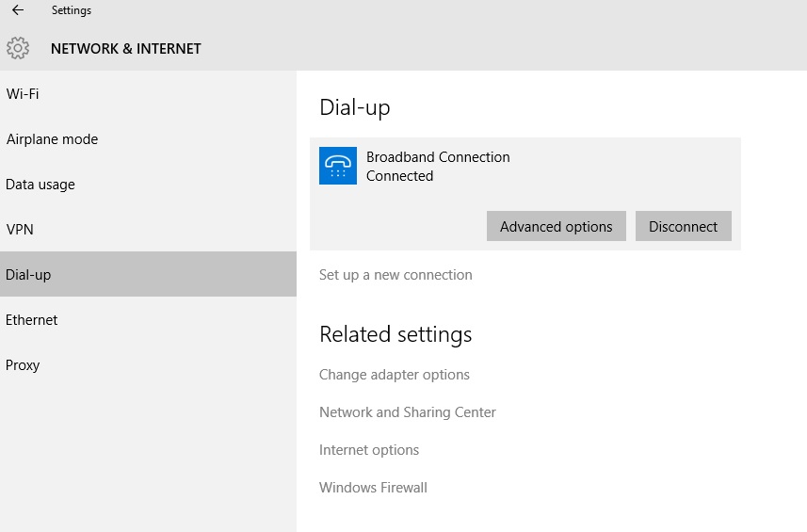Click NETWORK & INTERNET header title
807x532 pixels.
click(126, 48)
